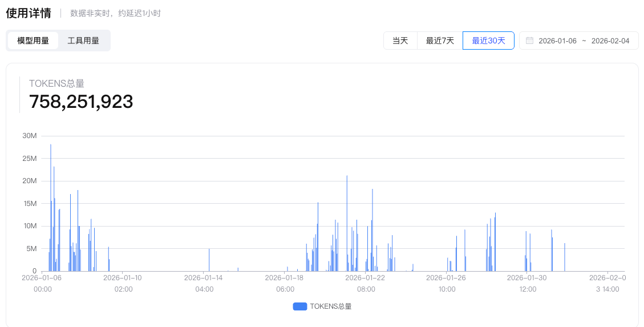Viewport: 644px width, 327px height.
Task: Open the 工具用量 tab
Action: [x=83, y=41]
